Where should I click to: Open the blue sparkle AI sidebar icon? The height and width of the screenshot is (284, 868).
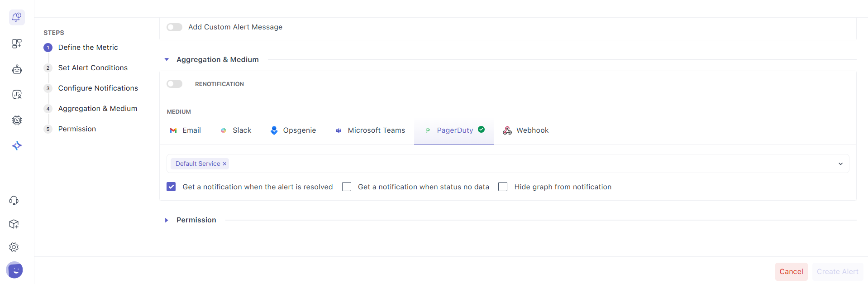(17, 145)
